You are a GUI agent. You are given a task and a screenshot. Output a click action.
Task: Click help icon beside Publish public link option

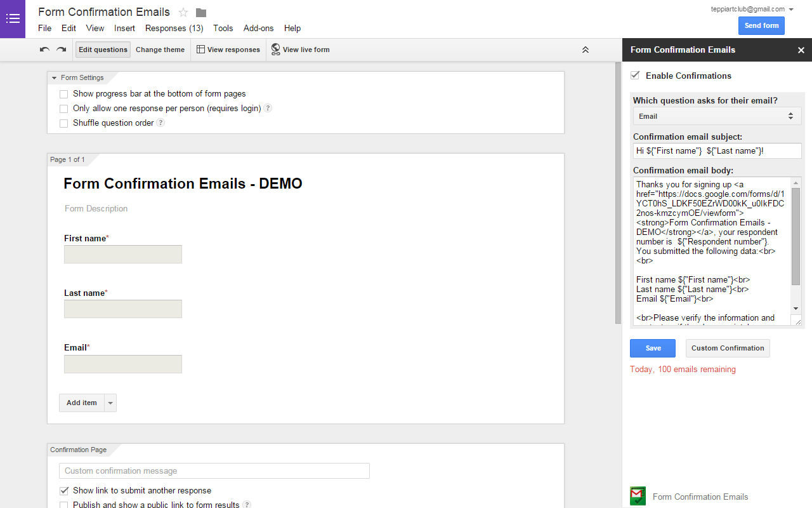tap(247, 505)
